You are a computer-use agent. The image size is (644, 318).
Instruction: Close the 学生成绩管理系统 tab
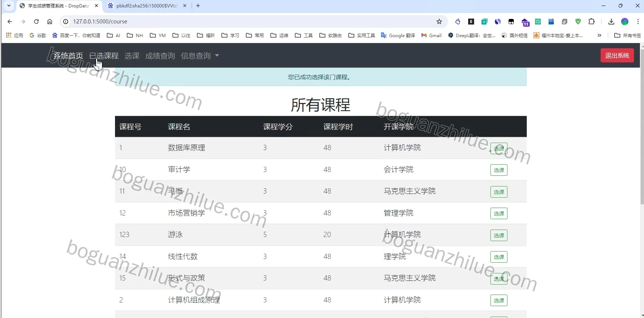(96, 6)
